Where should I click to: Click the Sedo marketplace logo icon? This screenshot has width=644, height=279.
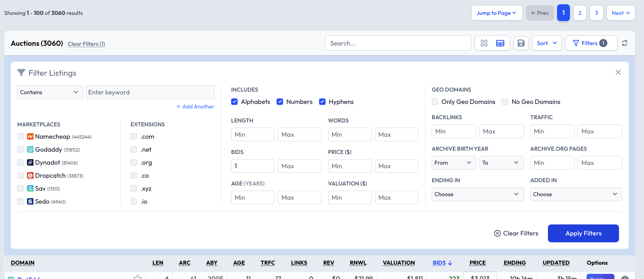(30, 201)
